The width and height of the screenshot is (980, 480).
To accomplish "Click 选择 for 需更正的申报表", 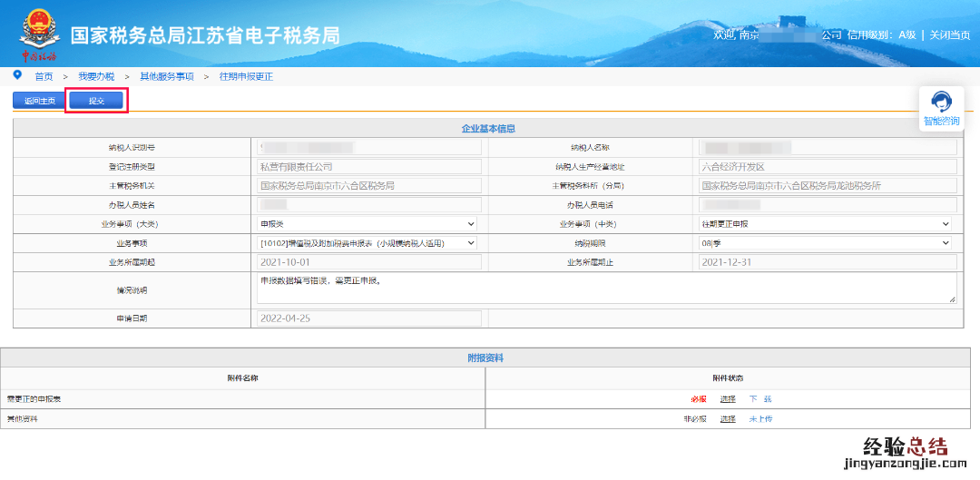I will (x=728, y=399).
